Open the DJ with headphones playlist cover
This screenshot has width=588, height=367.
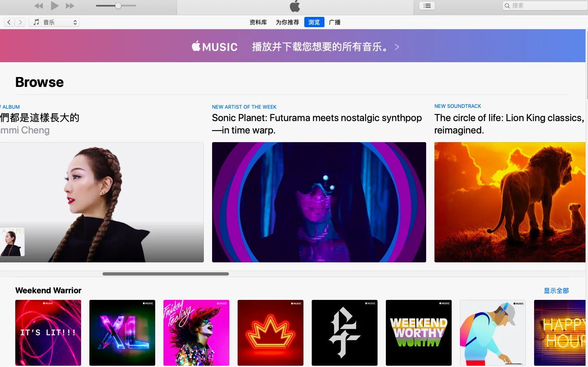point(493,333)
